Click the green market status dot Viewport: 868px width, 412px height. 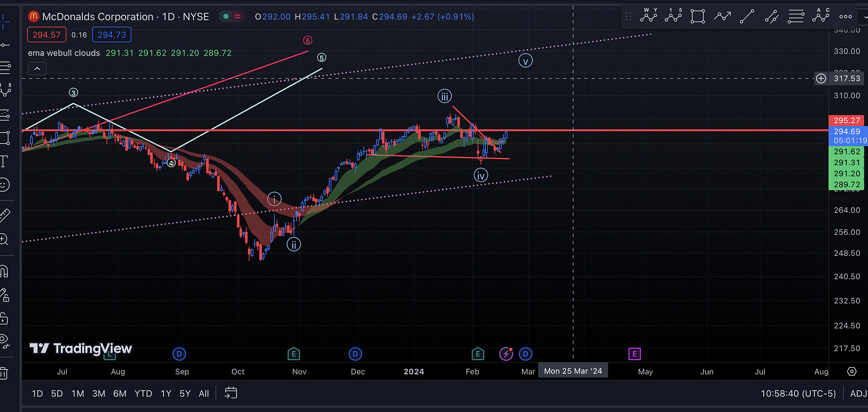[x=227, y=17]
